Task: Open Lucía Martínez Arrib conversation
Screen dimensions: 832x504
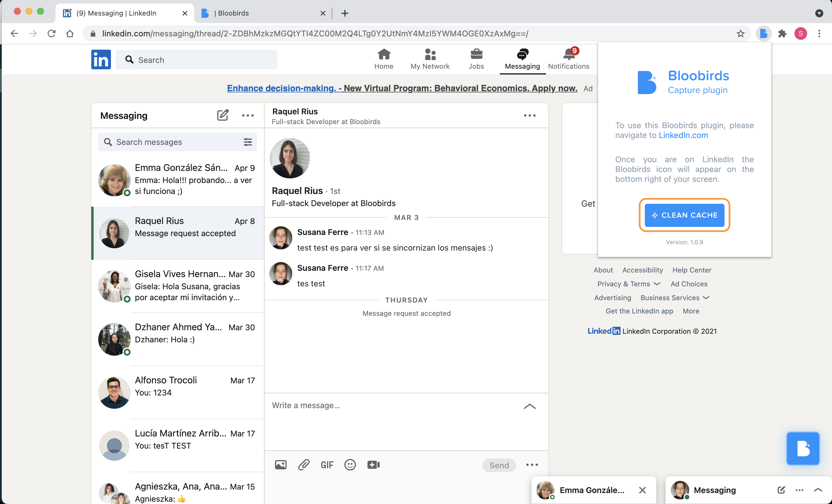Action: pyautogui.click(x=178, y=445)
